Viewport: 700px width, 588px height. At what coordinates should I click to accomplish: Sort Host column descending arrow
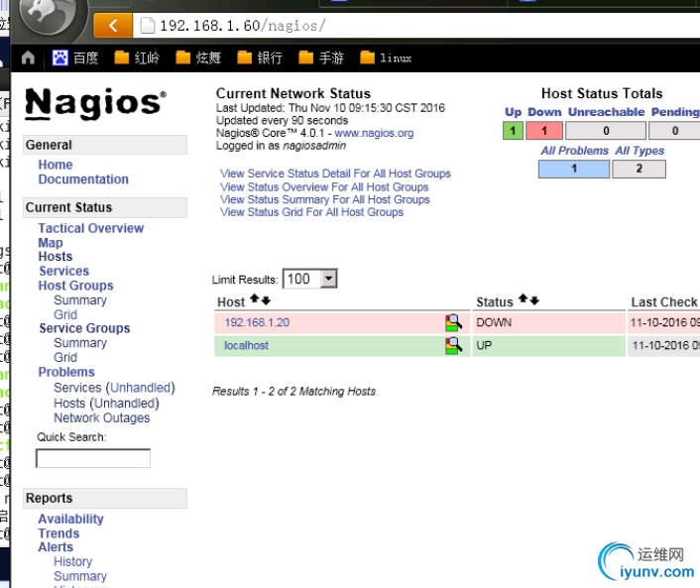click(266, 300)
